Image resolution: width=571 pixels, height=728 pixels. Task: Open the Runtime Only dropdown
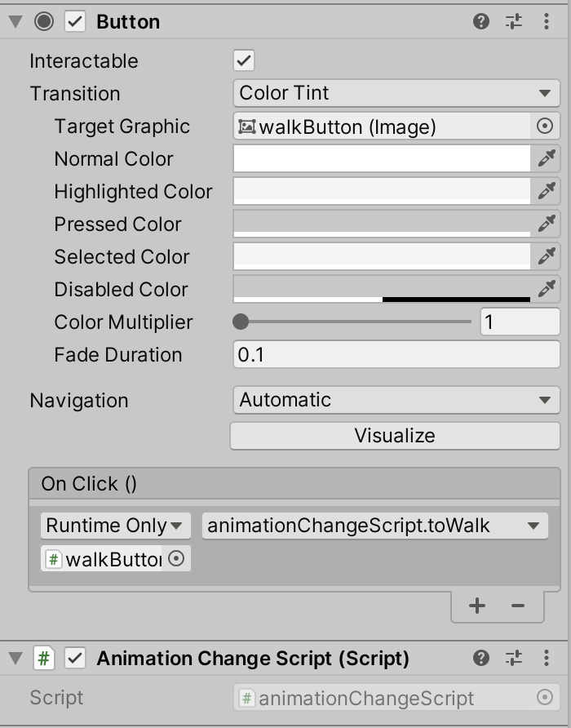[x=116, y=526]
